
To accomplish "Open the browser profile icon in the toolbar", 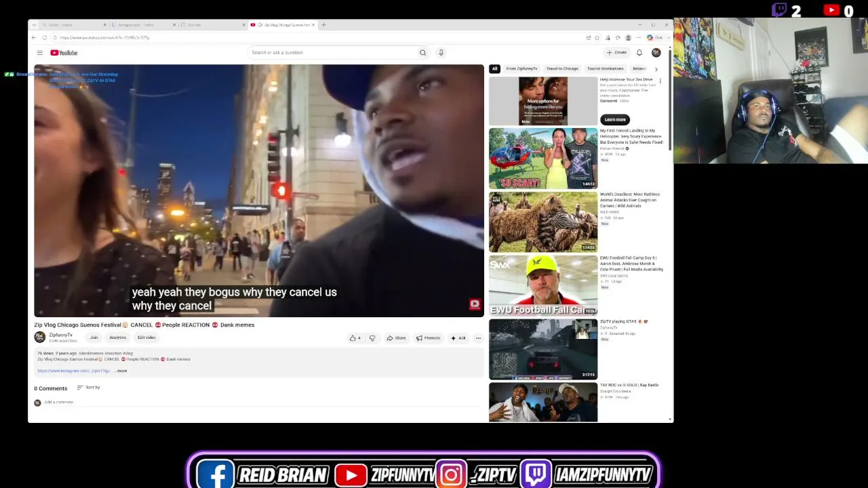I will tap(628, 37).
